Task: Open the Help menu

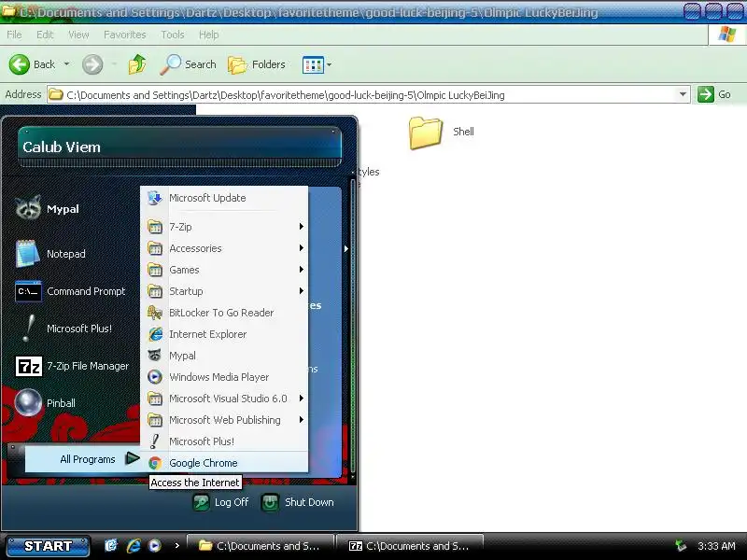Action: point(208,35)
